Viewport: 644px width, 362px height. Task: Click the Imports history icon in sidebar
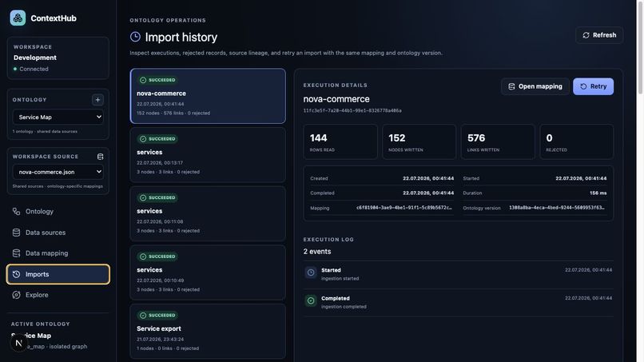[x=17, y=274]
